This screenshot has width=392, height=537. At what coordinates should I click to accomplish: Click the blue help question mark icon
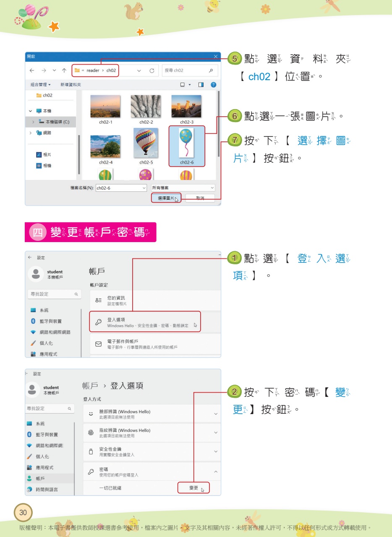pyautogui.click(x=213, y=85)
